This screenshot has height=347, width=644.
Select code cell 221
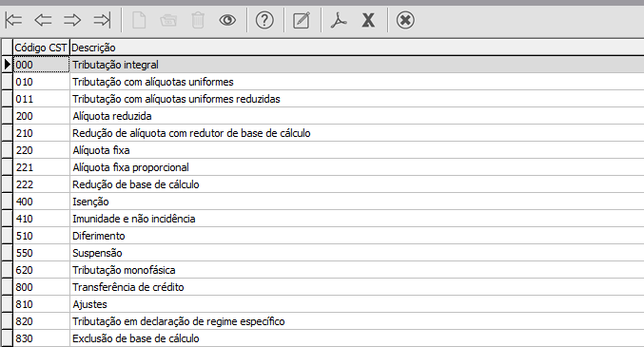tap(41, 167)
